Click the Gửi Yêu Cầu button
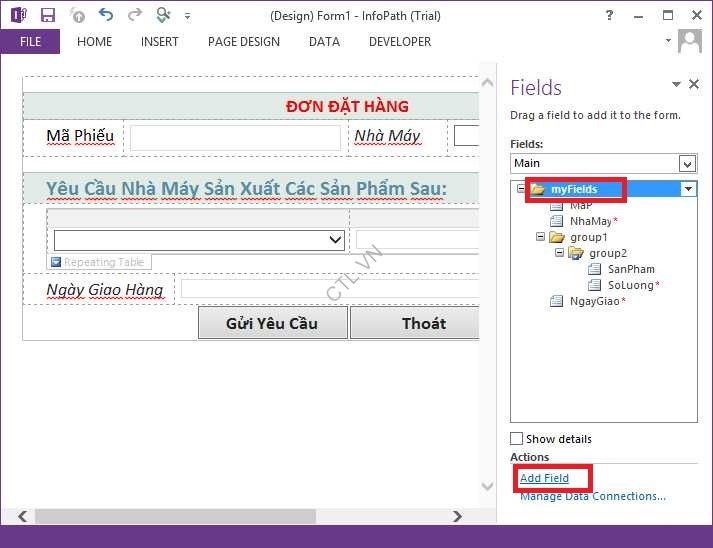Viewport: 713px width, 548px height. pyautogui.click(x=272, y=323)
